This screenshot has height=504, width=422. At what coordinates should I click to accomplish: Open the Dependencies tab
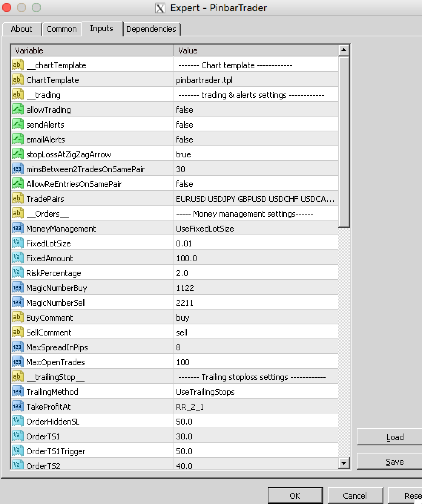point(151,29)
